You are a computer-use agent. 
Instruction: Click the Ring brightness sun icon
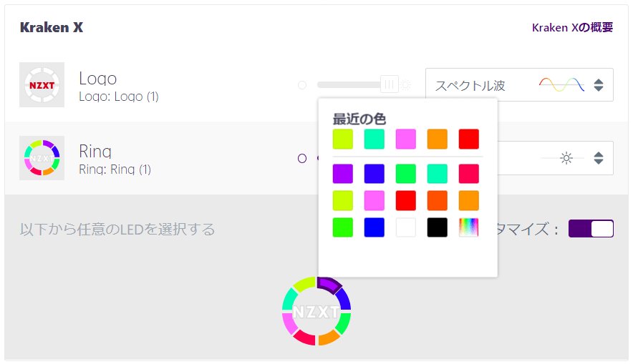566,158
